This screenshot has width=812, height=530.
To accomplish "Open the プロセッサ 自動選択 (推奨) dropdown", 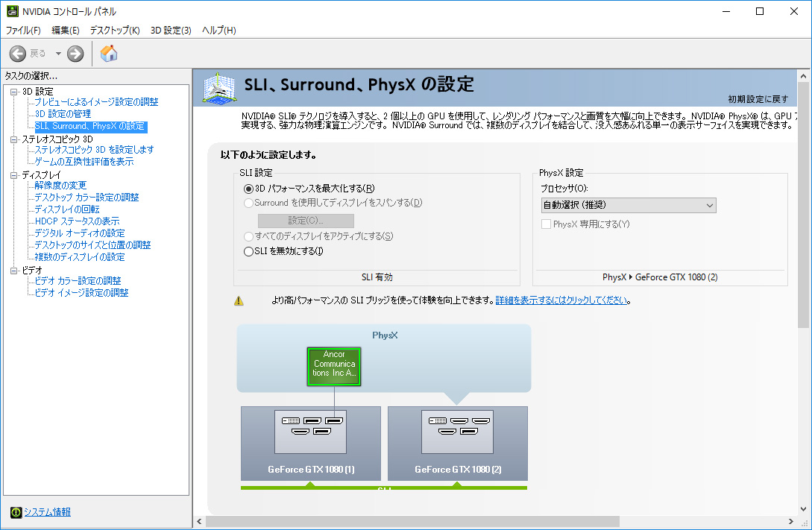I will point(629,206).
